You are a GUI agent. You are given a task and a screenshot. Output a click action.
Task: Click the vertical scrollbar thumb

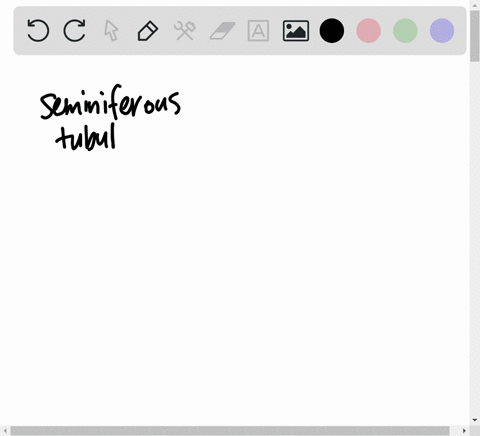474,36
